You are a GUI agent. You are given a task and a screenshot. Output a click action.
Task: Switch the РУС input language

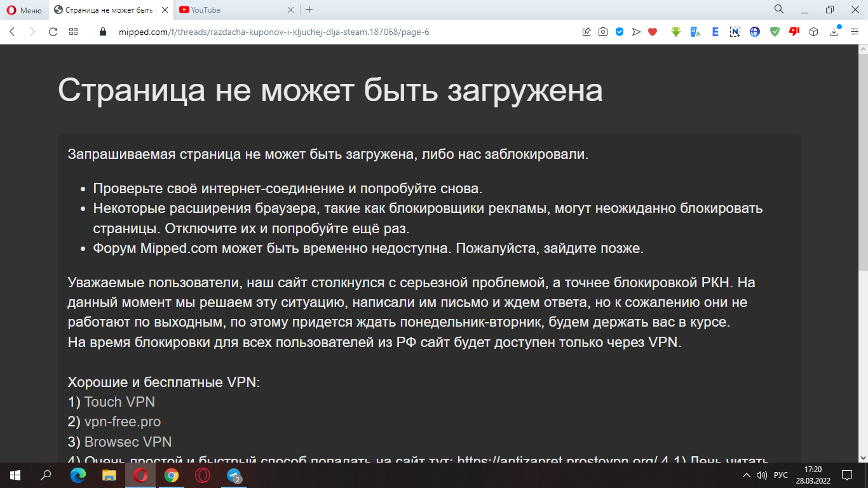pyautogui.click(x=781, y=475)
